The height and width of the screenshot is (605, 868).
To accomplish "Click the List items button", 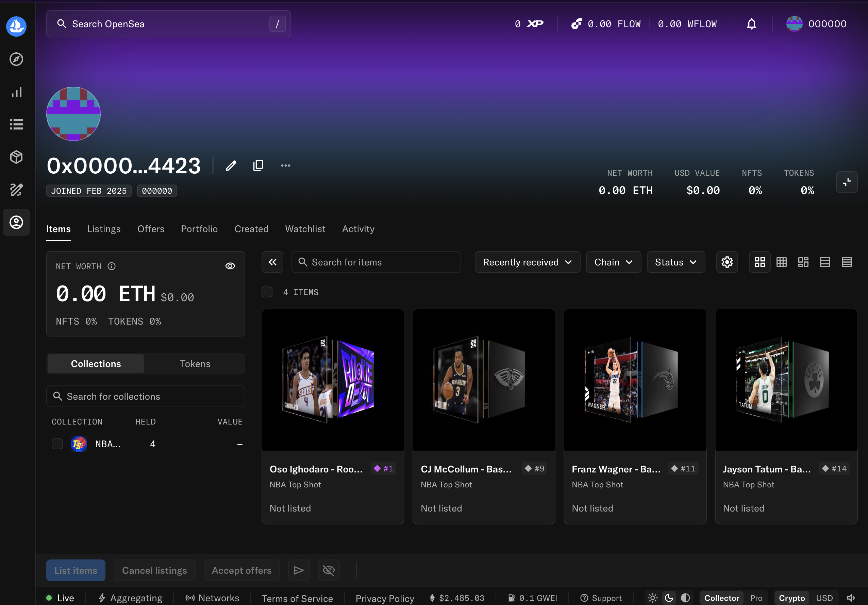I will (76, 570).
